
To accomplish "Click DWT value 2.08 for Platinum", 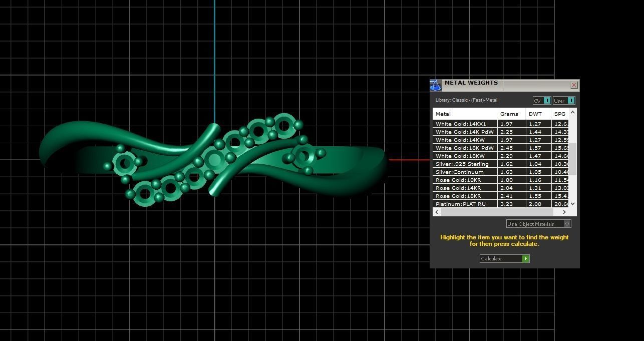I will click(535, 204).
